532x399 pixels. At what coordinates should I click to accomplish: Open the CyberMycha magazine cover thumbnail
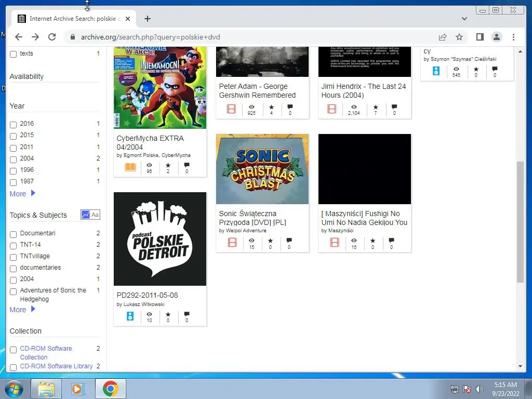(x=160, y=87)
